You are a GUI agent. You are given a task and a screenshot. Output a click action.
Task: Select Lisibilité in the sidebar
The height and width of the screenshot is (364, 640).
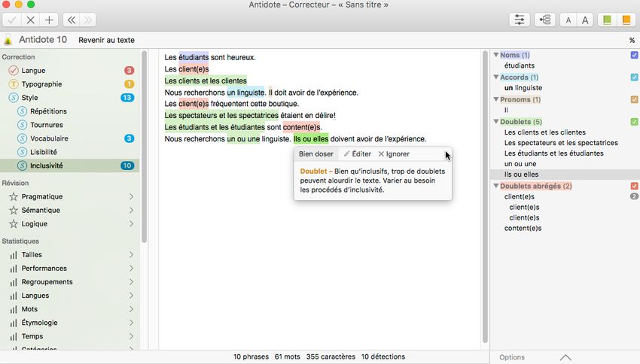pos(70,152)
